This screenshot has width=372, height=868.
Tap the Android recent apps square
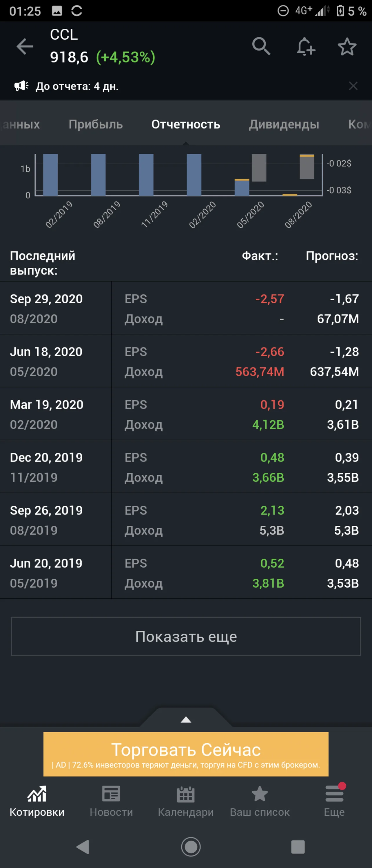pyautogui.click(x=298, y=847)
